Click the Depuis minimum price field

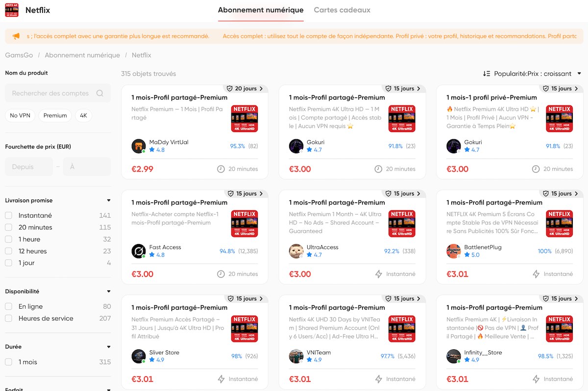(x=29, y=167)
